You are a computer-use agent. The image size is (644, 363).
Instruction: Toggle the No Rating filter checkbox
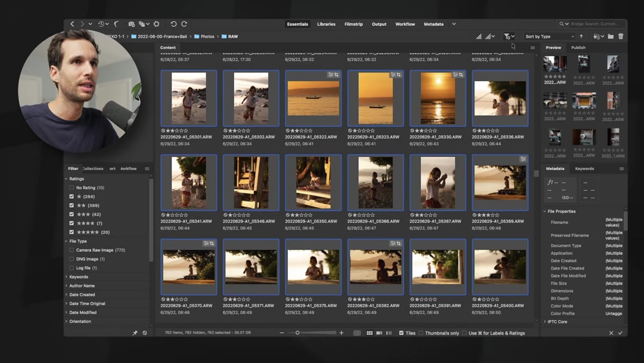point(71,187)
